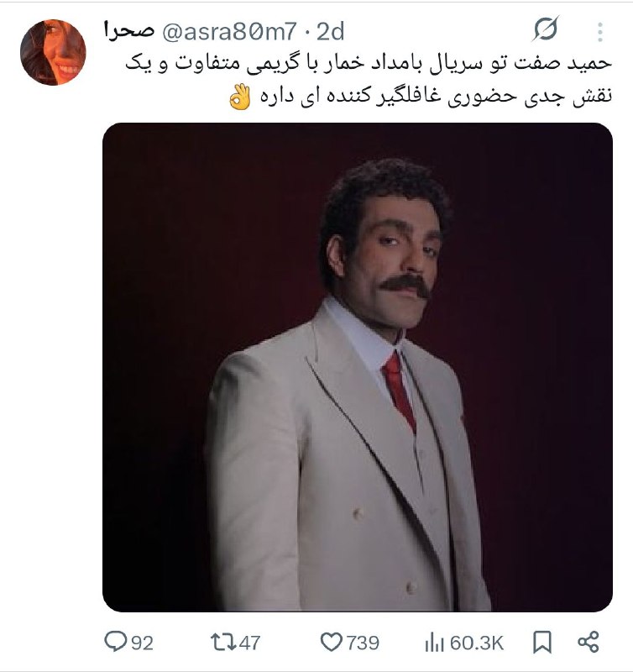Image resolution: width=633 pixels, height=672 pixels.
Task: Open Grok explain icon on tweet
Action: click(x=546, y=31)
